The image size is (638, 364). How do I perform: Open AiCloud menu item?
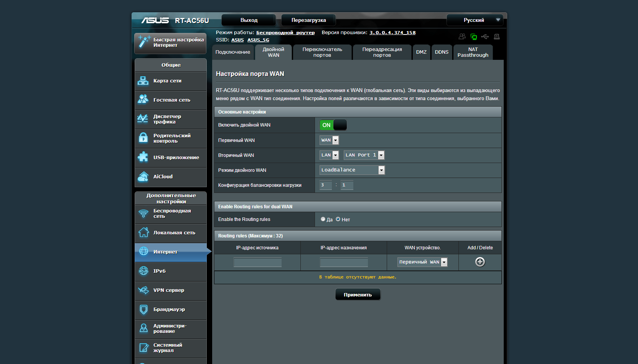[171, 177]
